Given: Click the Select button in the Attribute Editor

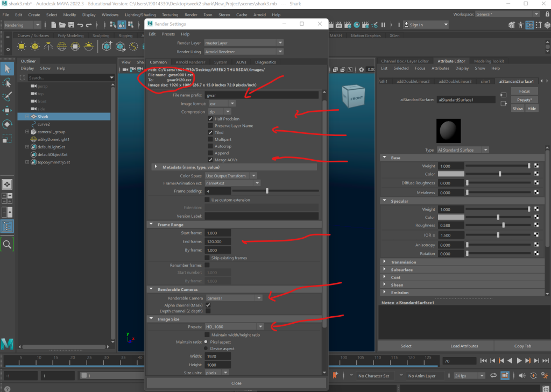Looking at the screenshot, I should [406, 346].
